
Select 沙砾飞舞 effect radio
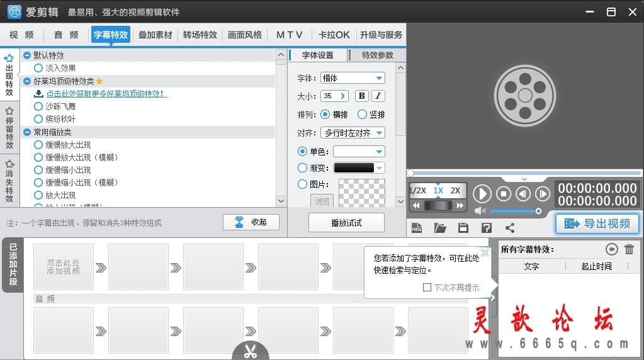[x=38, y=106]
